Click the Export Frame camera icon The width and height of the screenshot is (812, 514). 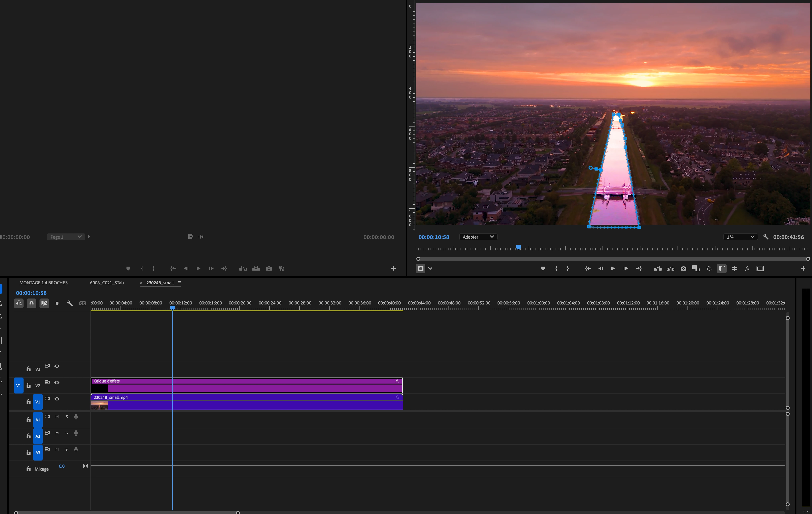[x=683, y=268]
